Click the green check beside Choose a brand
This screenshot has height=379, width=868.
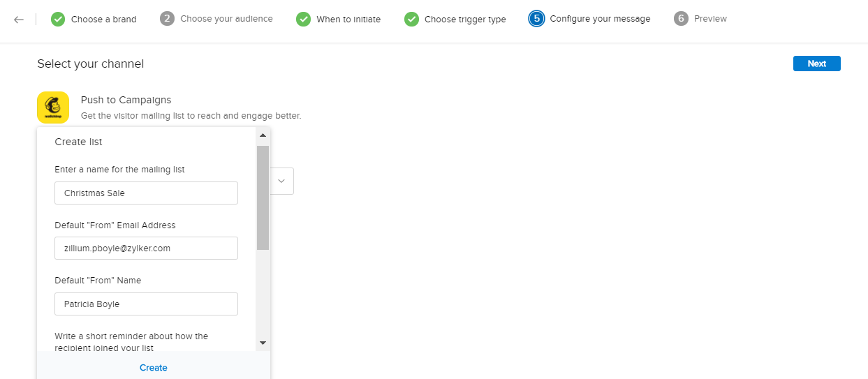(x=58, y=19)
